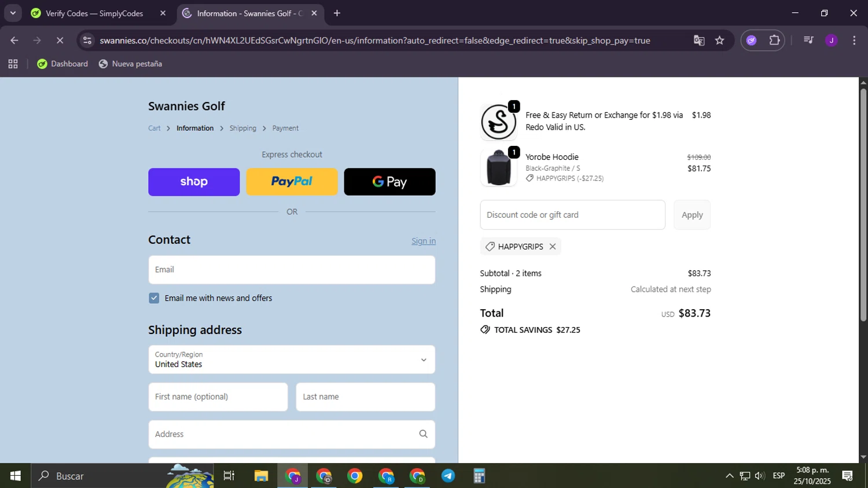Bookmark this page with the star icon

click(719, 41)
